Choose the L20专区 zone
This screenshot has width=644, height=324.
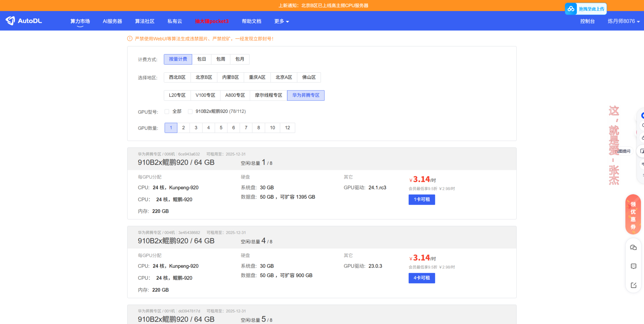177,95
